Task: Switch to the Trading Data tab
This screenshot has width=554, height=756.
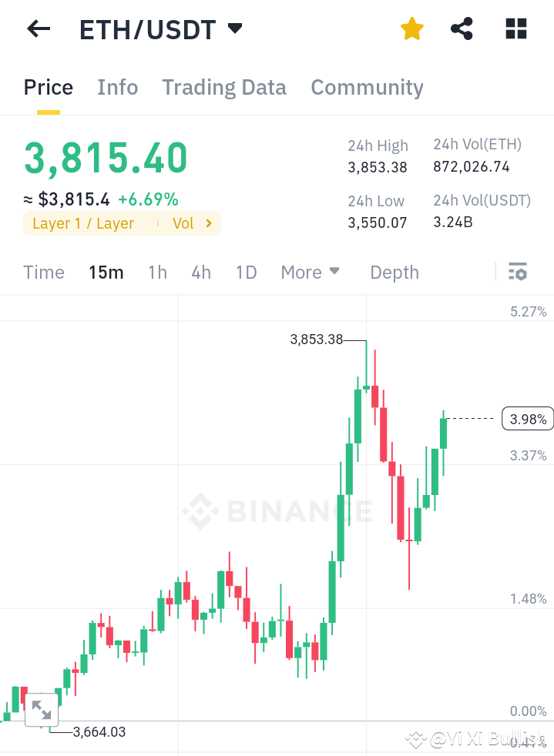Action: (223, 87)
